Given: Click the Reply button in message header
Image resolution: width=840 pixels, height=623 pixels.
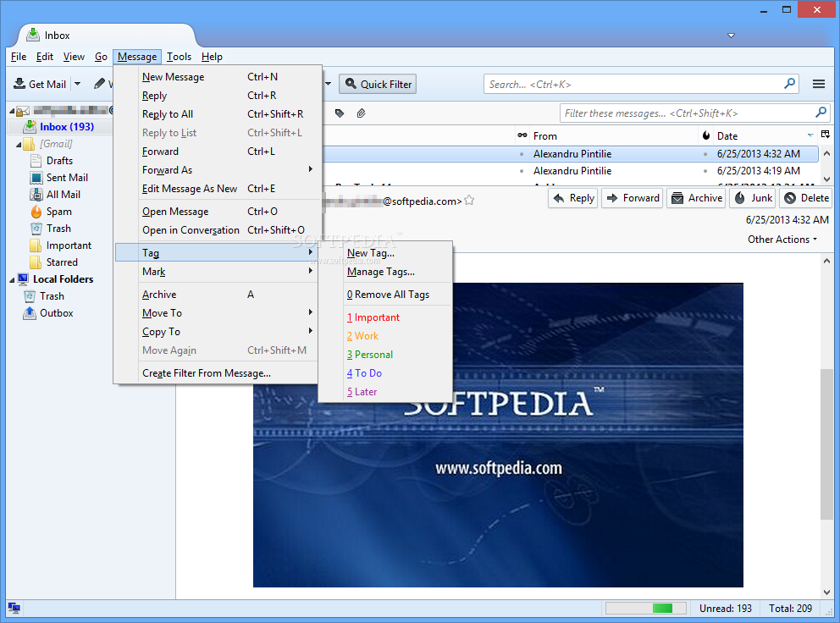Looking at the screenshot, I should tap(573, 198).
